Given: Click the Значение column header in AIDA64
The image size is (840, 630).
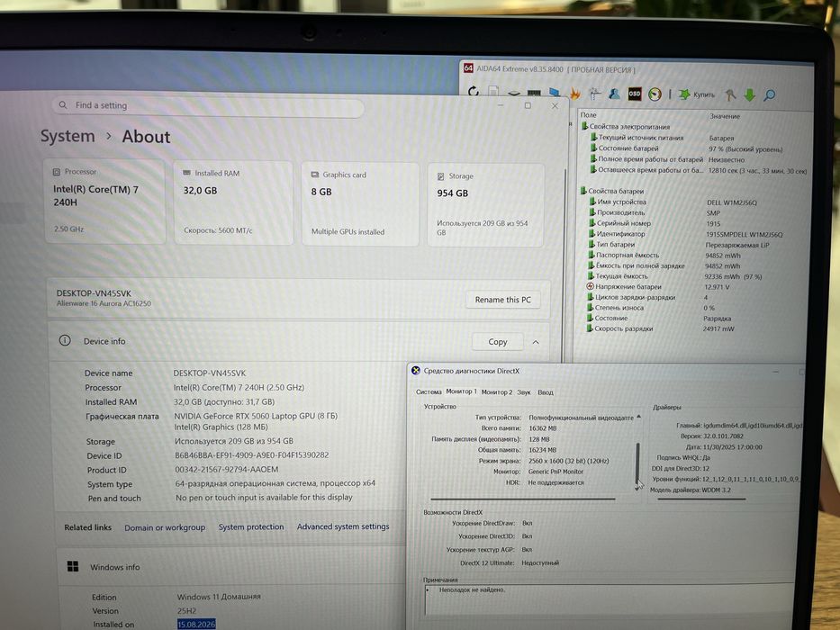Looking at the screenshot, I should tap(724, 116).
